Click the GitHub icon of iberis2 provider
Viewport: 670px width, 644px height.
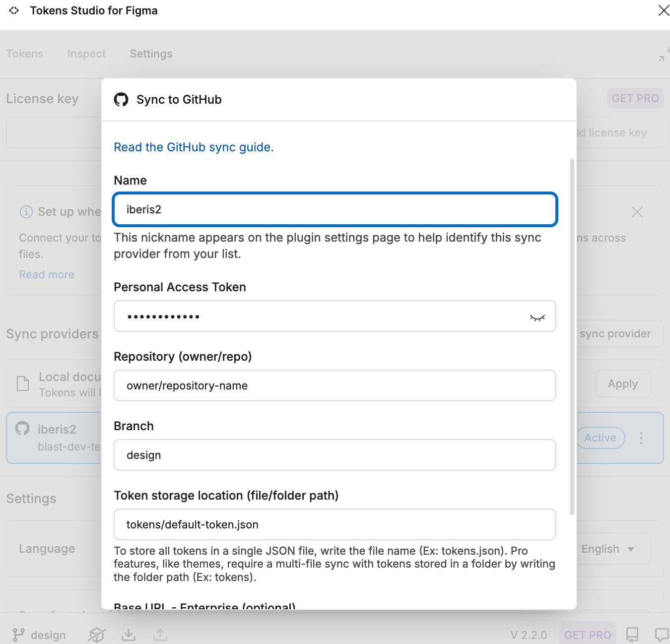(x=22, y=428)
